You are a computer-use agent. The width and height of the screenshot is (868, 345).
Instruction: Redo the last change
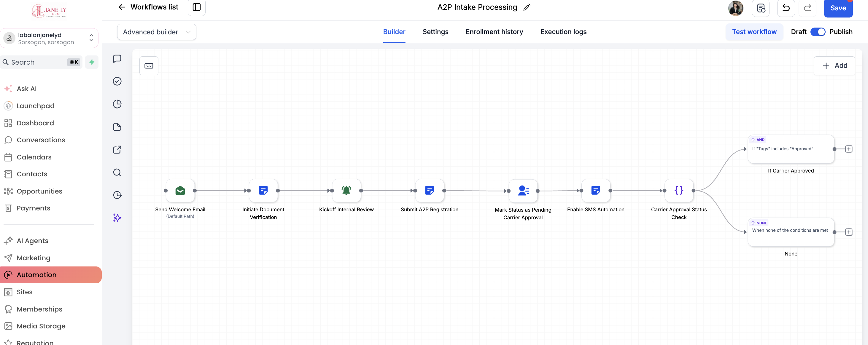807,8
